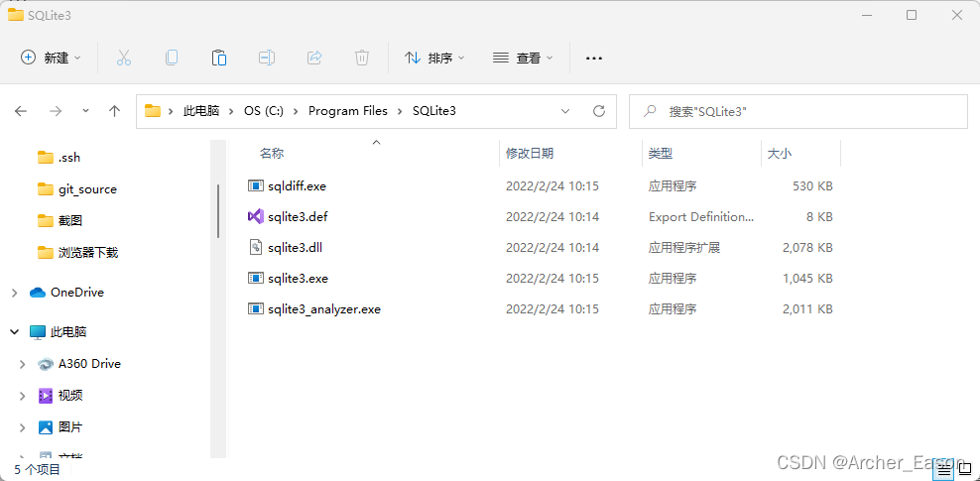Click SQLite3 breadcrumb segment

[x=434, y=111]
